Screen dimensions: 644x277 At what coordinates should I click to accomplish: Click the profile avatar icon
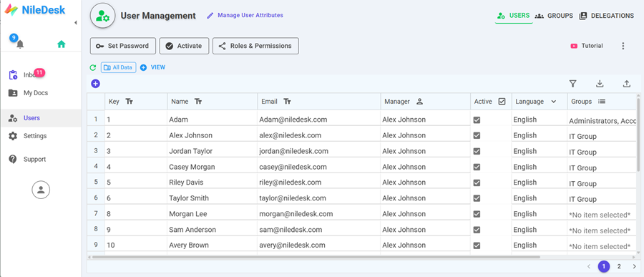click(x=41, y=190)
